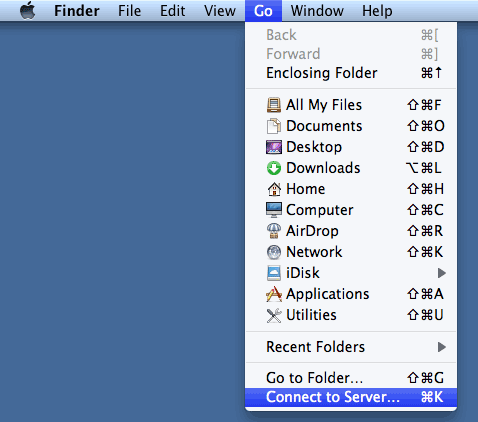Image resolution: width=478 pixels, height=422 pixels.
Task: Choose the Utilities label
Action: [x=311, y=315]
